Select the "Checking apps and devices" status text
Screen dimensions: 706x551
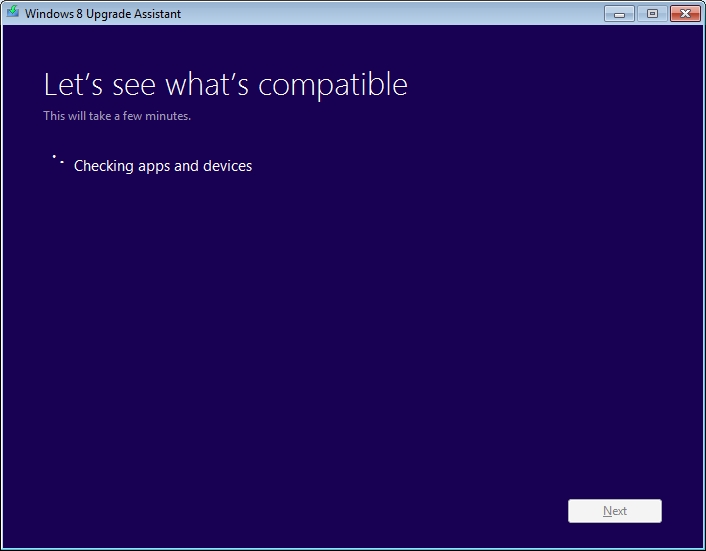coord(163,166)
